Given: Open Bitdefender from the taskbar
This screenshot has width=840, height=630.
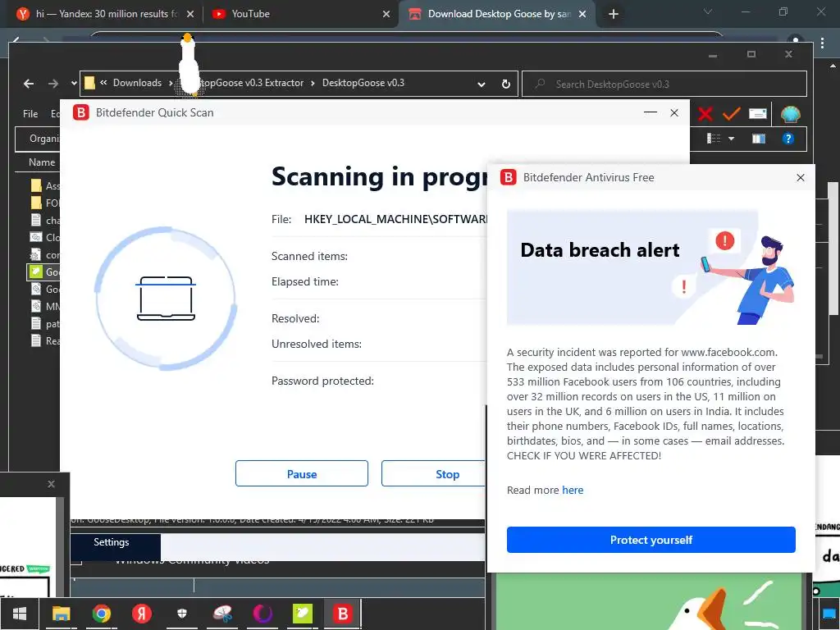Looking at the screenshot, I should (343, 614).
